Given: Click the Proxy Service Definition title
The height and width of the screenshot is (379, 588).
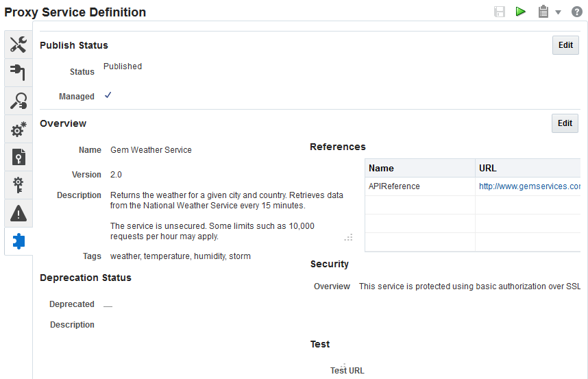Looking at the screenshot, I should coord(75,12).
